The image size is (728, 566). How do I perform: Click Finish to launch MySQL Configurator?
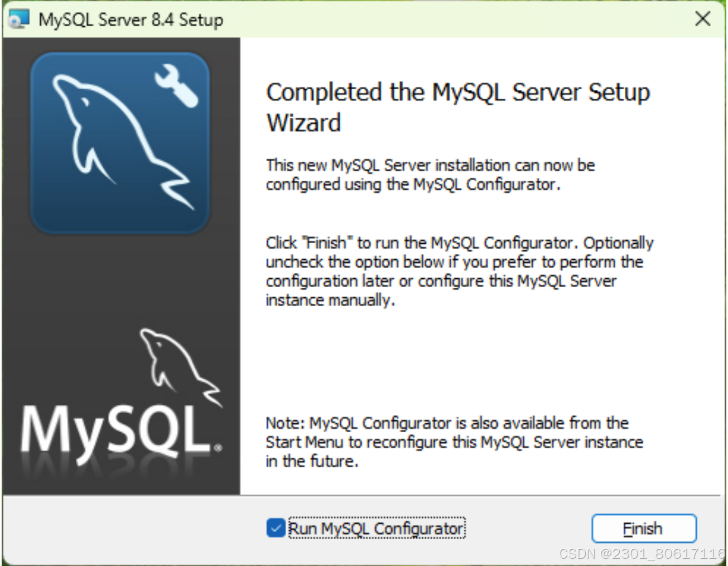click(643, 528)
